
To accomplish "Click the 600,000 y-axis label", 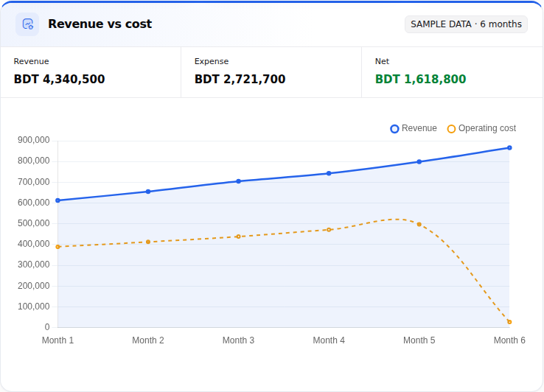I will (34, 203).
